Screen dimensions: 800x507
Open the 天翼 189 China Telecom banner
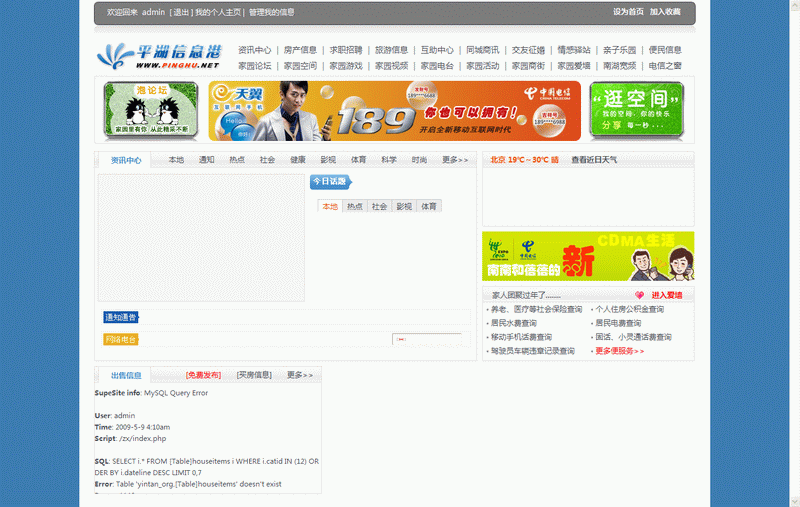tap(394, 111)
